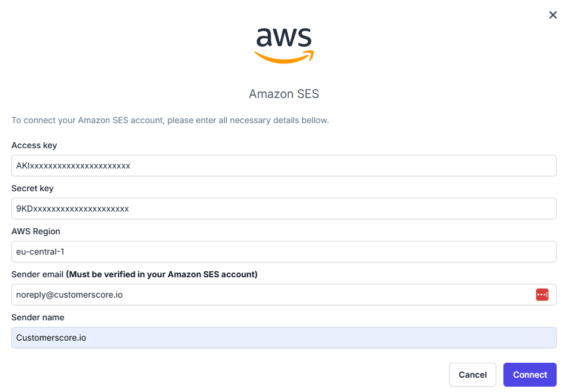
Task: Click the AWS logo
Action: pyautogui.click(x=284, y=45)
